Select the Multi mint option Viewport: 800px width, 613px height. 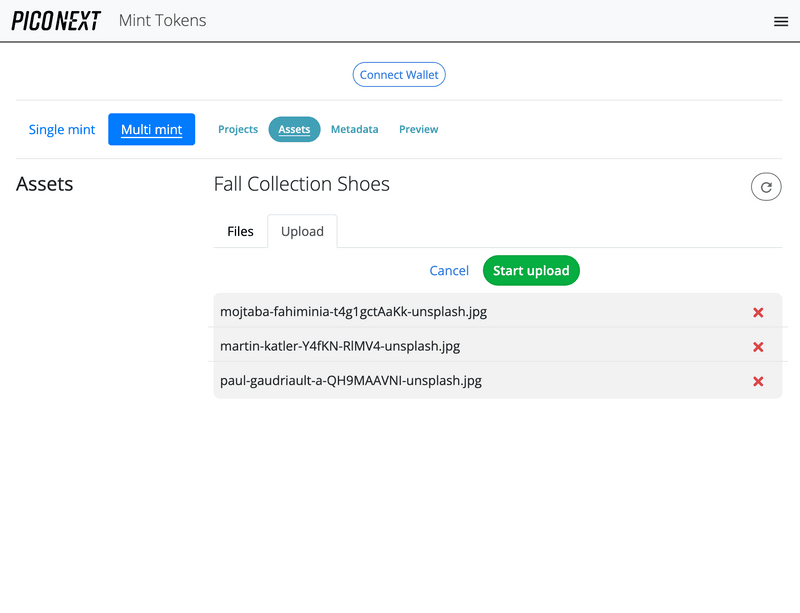point(151,130)
